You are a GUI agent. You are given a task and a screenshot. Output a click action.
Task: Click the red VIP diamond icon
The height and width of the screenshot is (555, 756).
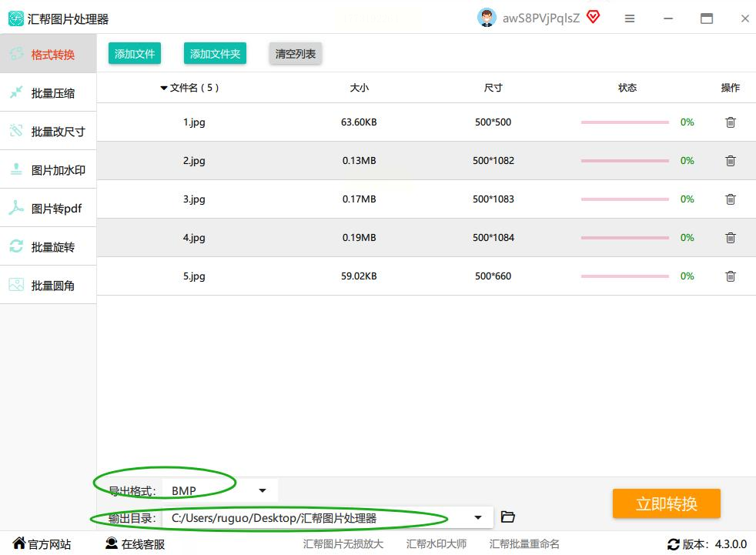coord(593,18)
